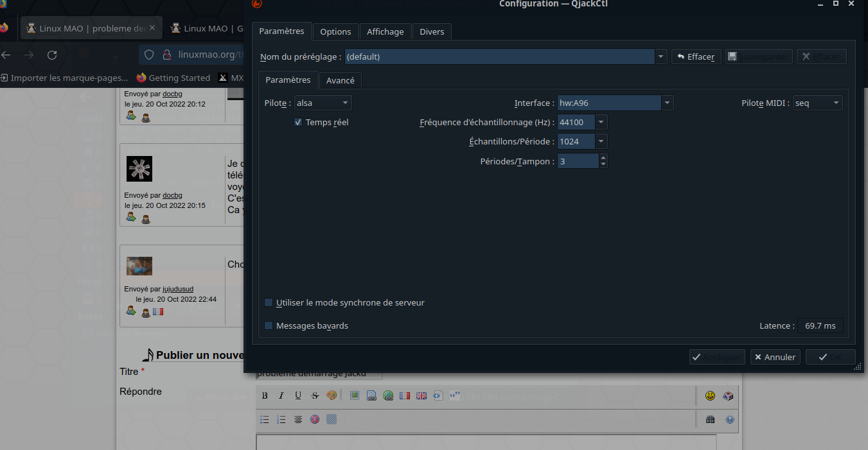Click the hatched pattern icon in the editor
The width and height of the screenshot is (868, 450).
(332, 419)
